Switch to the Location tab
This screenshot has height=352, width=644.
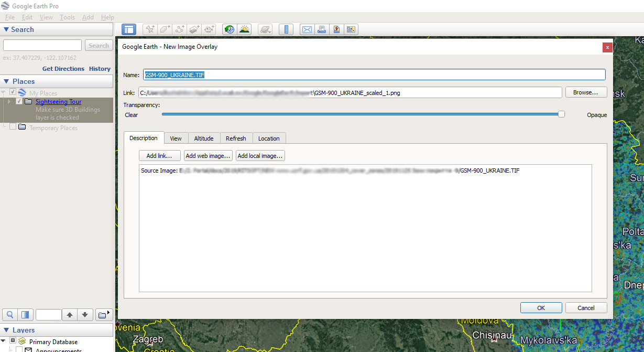[269, 138]
